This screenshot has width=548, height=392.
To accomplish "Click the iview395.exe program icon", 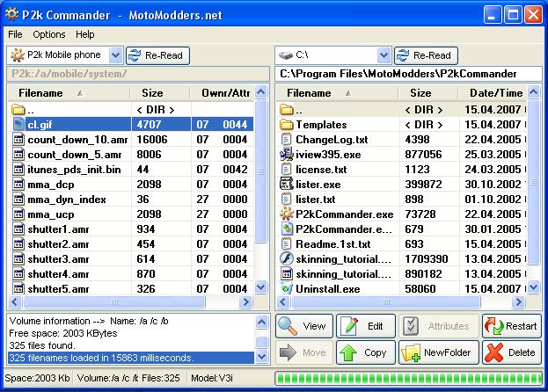I will 286,155.
